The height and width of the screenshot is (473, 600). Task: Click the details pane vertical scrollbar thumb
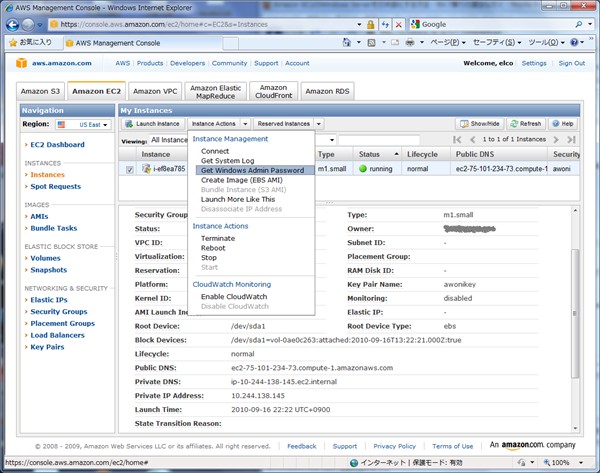pyautogui.click(x=575, y=313)
